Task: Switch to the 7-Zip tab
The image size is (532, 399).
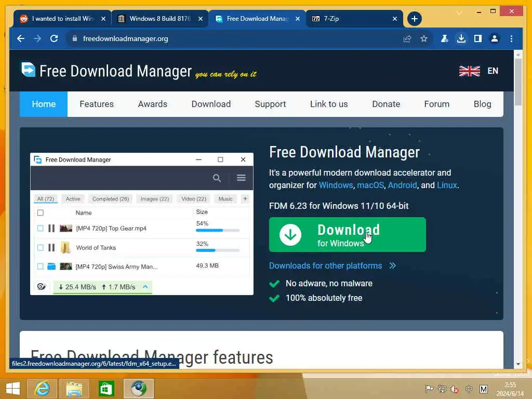Action: click(x=354, y=19)
